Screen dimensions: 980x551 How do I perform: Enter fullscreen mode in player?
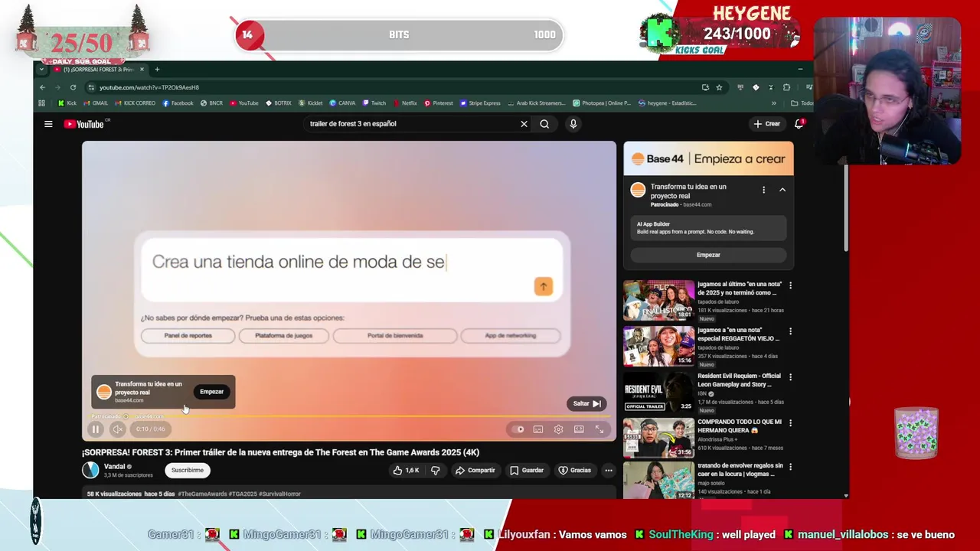[x=599, y=429]
